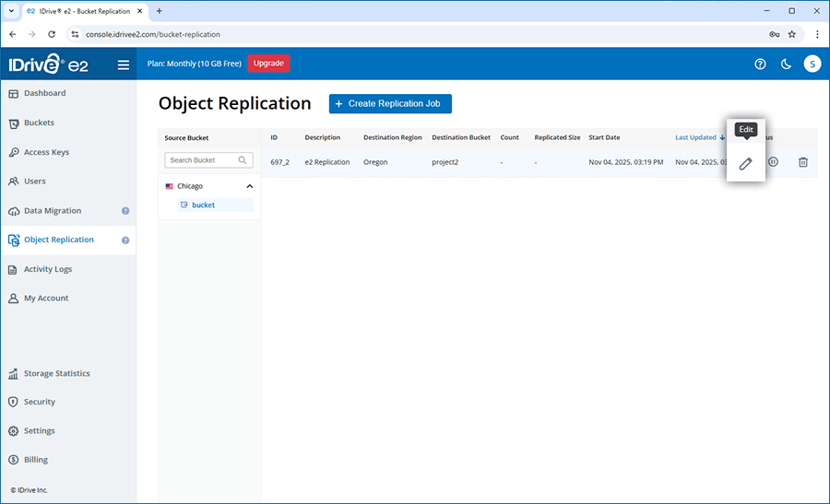This screenshot has height=504, width=830.
Task: Open the browser tab list dropdown
Action: click(x=11, y=11)
